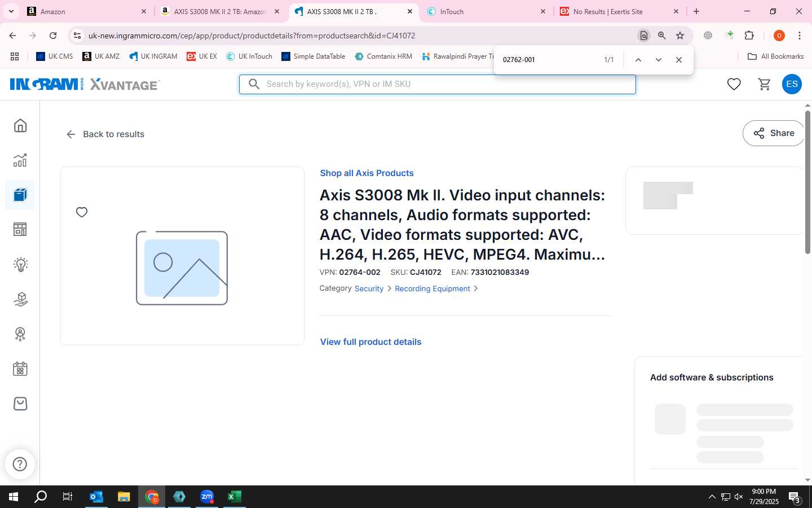Open Windows Start menu

(14, 497)
